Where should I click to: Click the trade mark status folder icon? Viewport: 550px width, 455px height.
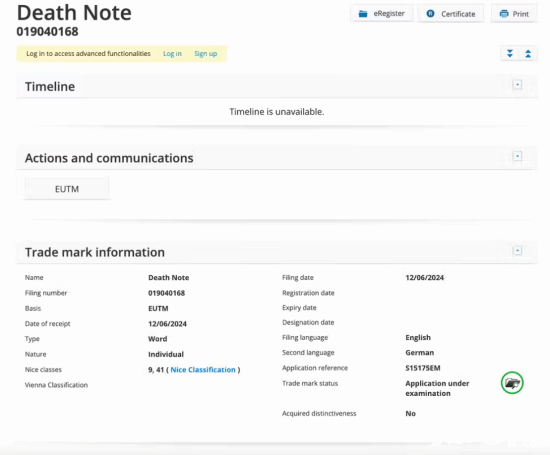click(x=512, y=383)
